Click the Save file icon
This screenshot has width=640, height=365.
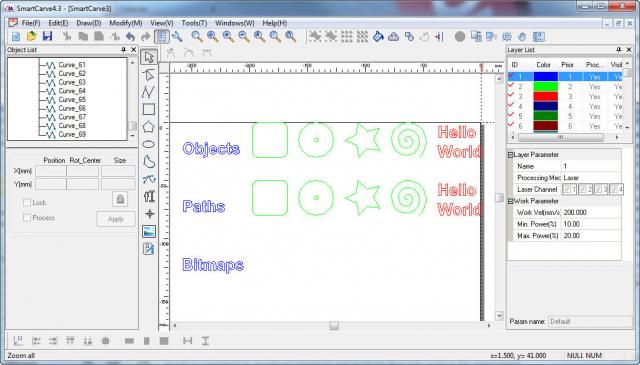click(x=47, y=36)
